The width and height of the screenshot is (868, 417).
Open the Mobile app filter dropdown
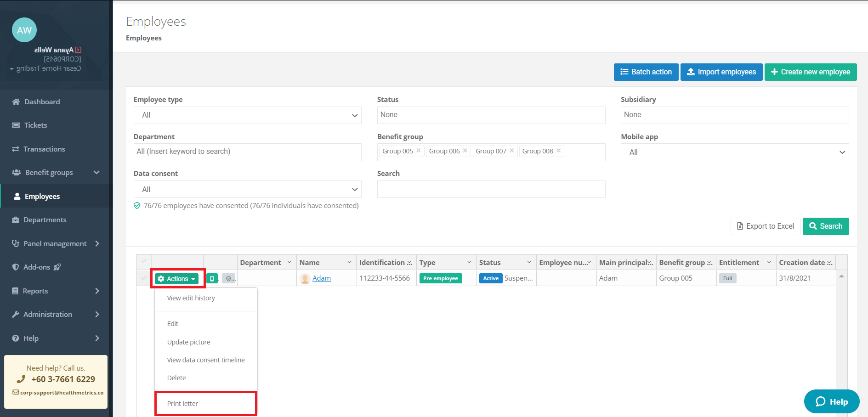[x=734, y=152]
